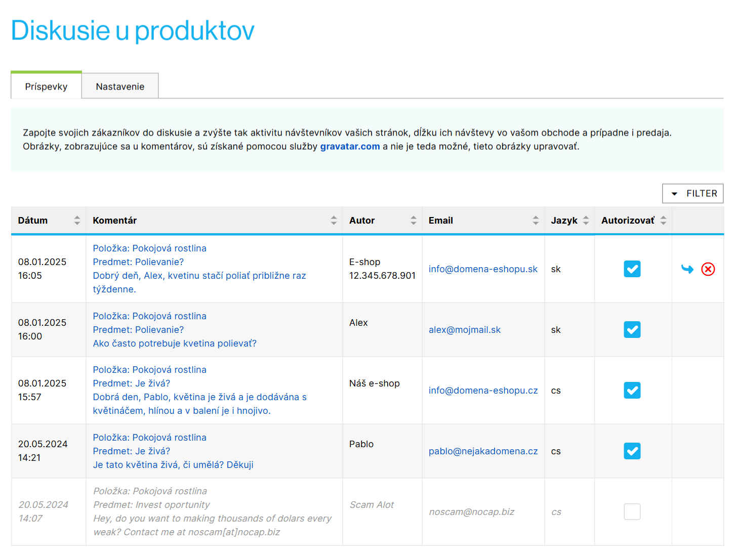Switch to the Nastavenie tab
This screenshot has width=734, height=560.
click(119, 86)
